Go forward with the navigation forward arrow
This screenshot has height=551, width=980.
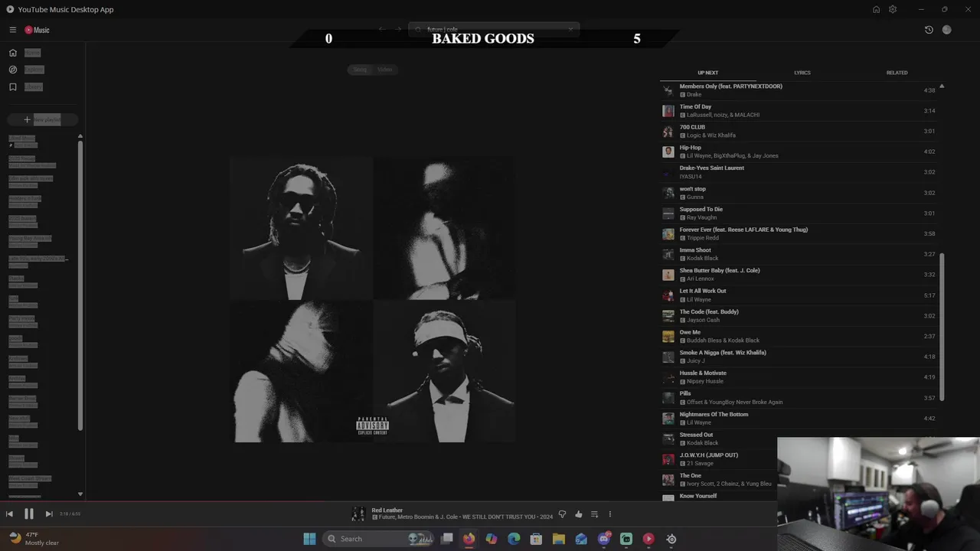[398, 29]
